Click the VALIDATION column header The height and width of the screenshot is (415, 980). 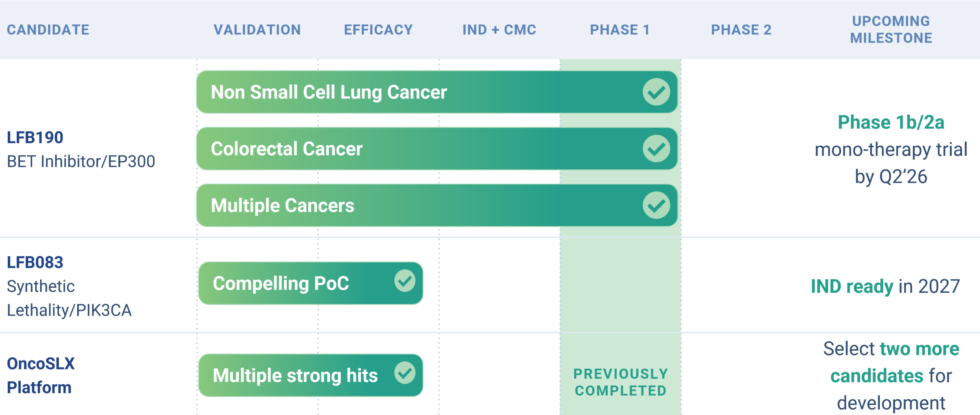257,30
